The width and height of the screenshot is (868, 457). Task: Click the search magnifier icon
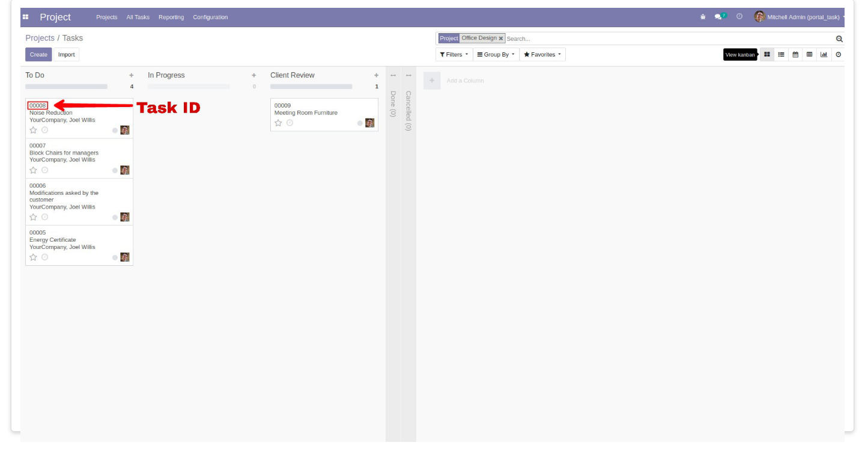[x=839, y=38]
